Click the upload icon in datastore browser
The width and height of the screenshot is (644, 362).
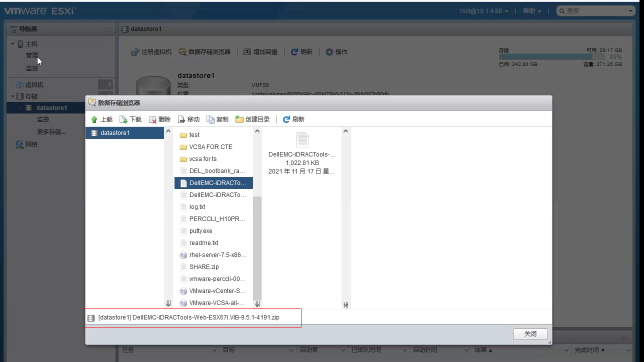click(94, 119)
